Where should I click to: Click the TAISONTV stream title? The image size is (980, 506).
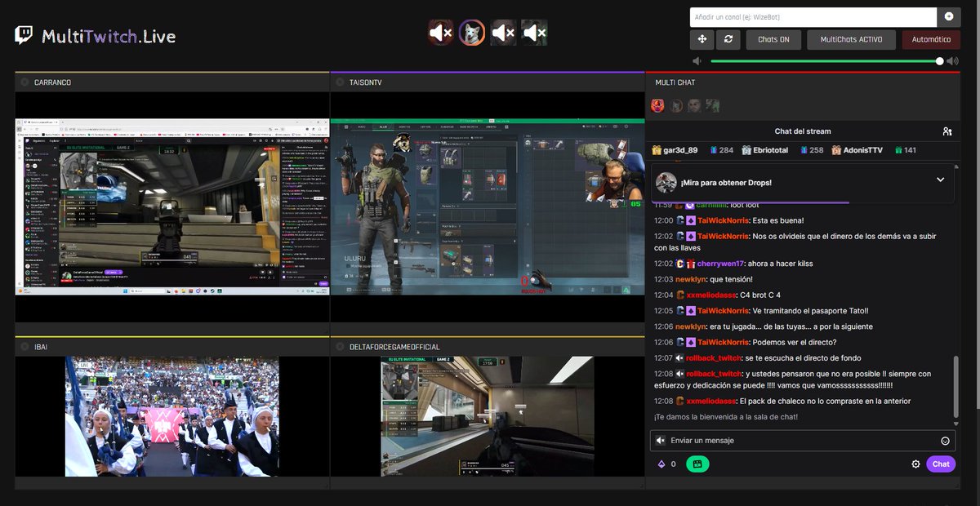365,82
